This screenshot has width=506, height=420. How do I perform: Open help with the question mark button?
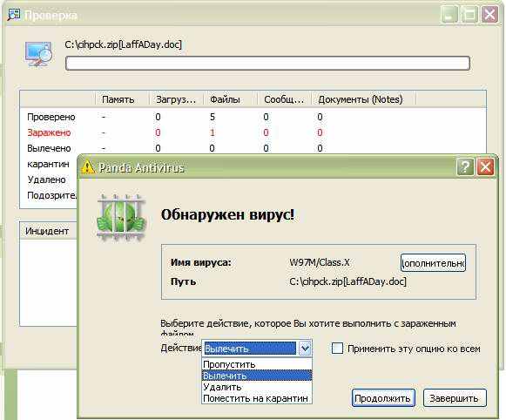point(465,167)
